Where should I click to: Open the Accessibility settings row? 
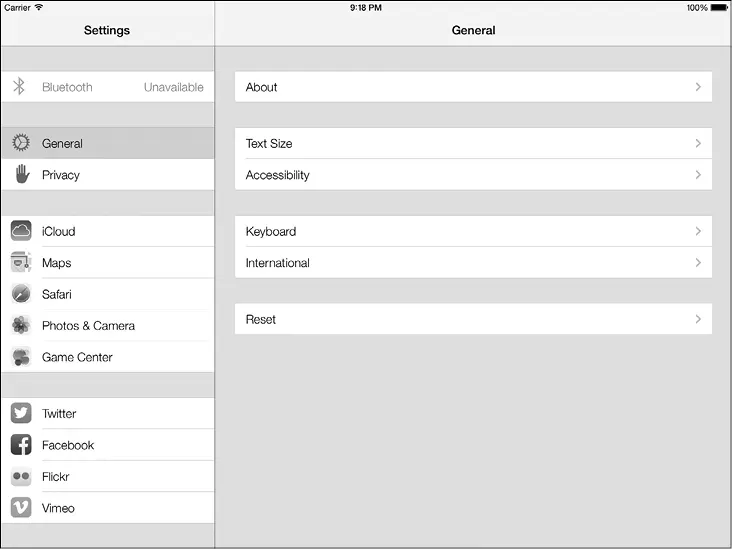tap(473, 175)
